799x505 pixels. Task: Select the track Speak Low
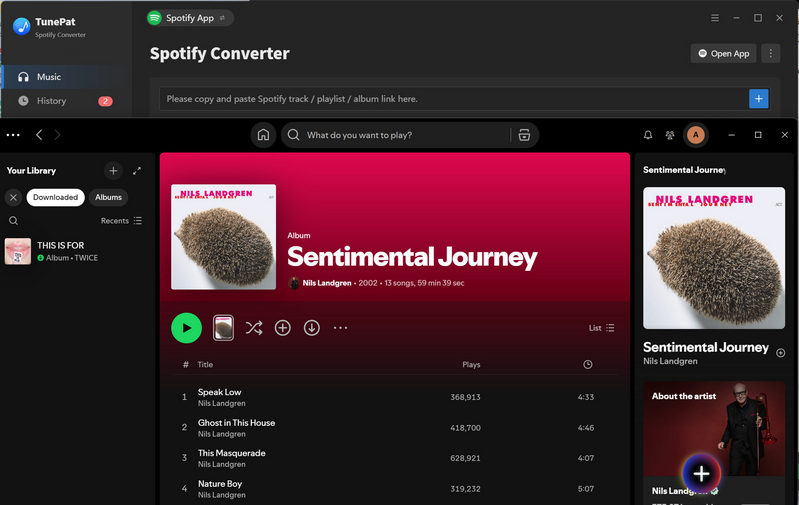coord(220,392)
